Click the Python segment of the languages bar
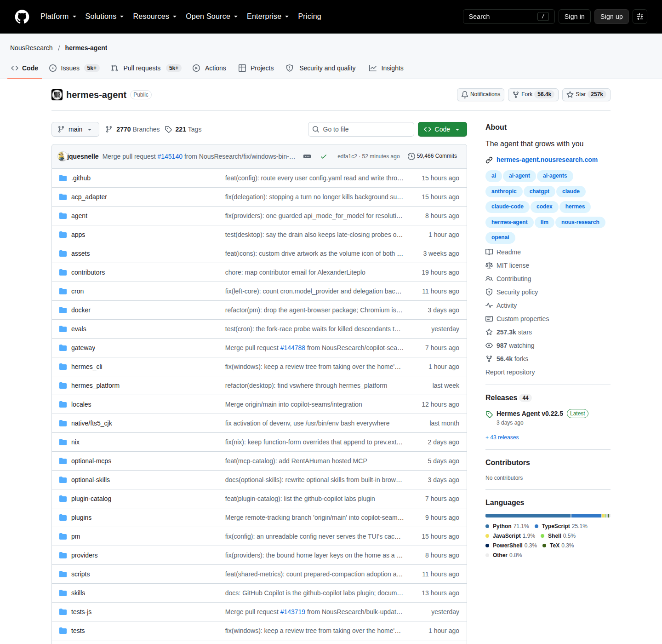The image size is (662, 644). tap(528, 516)
